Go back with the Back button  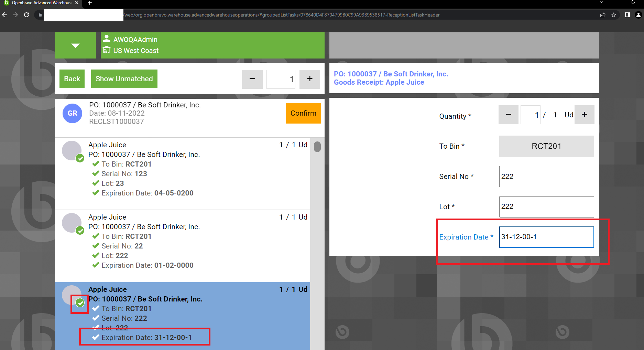[x=72, y=79]
